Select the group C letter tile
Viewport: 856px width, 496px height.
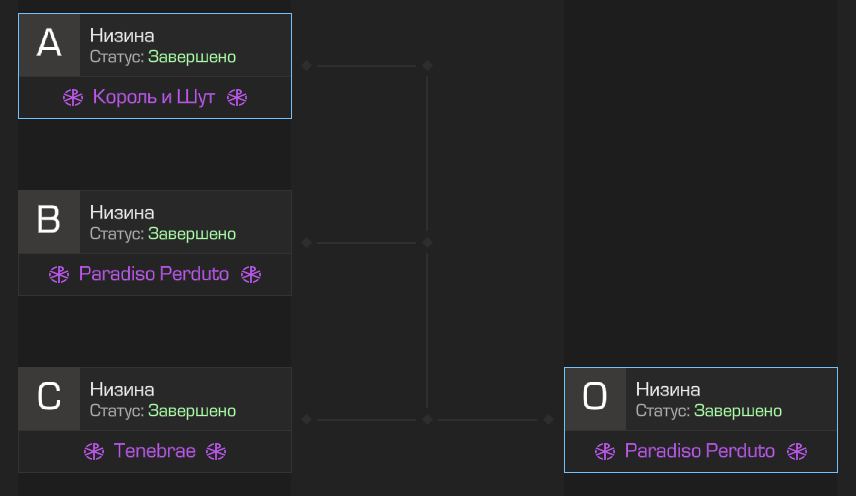point(49,399)
